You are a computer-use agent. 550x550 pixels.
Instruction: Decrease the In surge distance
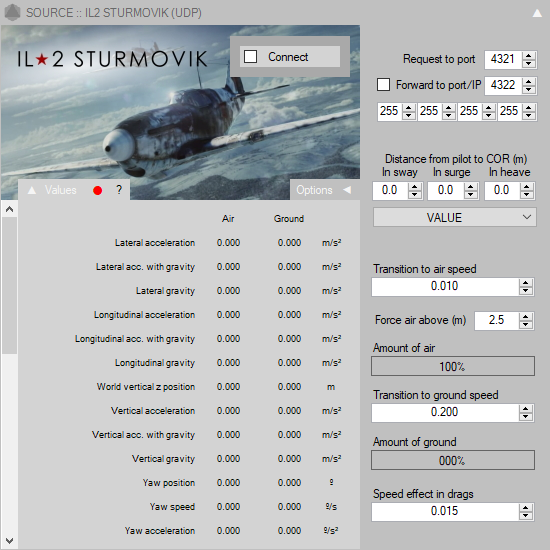coord(471,195)
